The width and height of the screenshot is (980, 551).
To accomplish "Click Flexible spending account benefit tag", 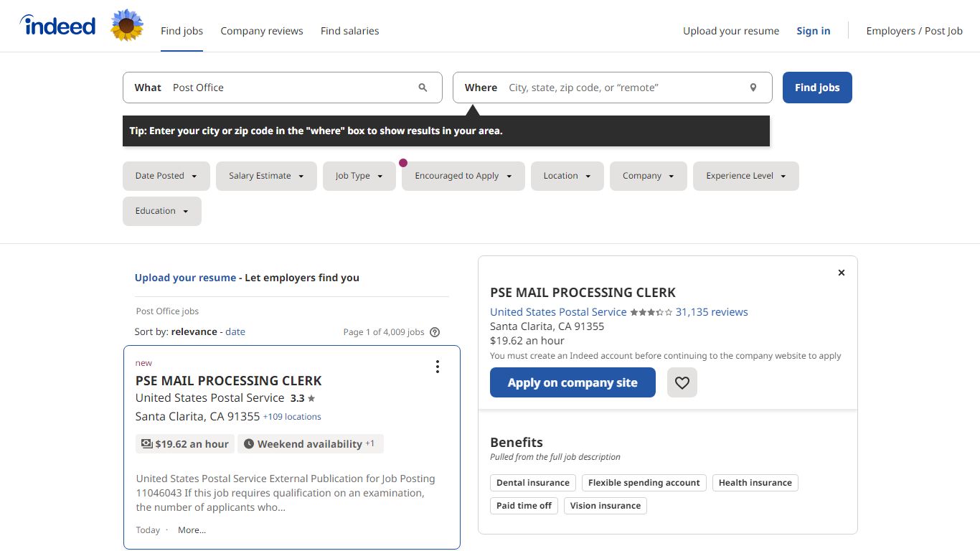I will click(644, 483).
